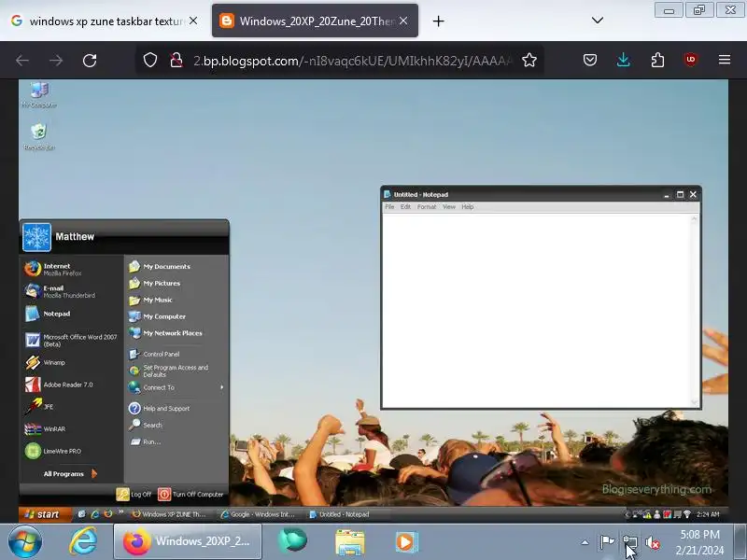This screenshot has width=747, height=560.
Task: Open Action Center flag icon
Action: 607,542
